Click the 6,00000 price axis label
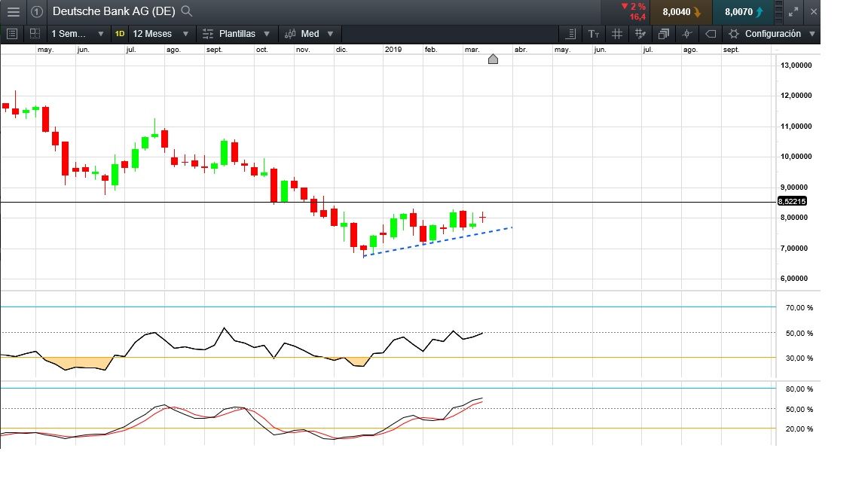This screenshot has height=488, width=868. point(794,279)
